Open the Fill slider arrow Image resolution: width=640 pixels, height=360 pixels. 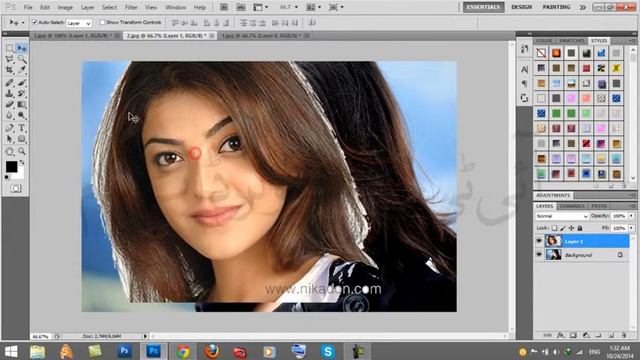tap(632, 228)
